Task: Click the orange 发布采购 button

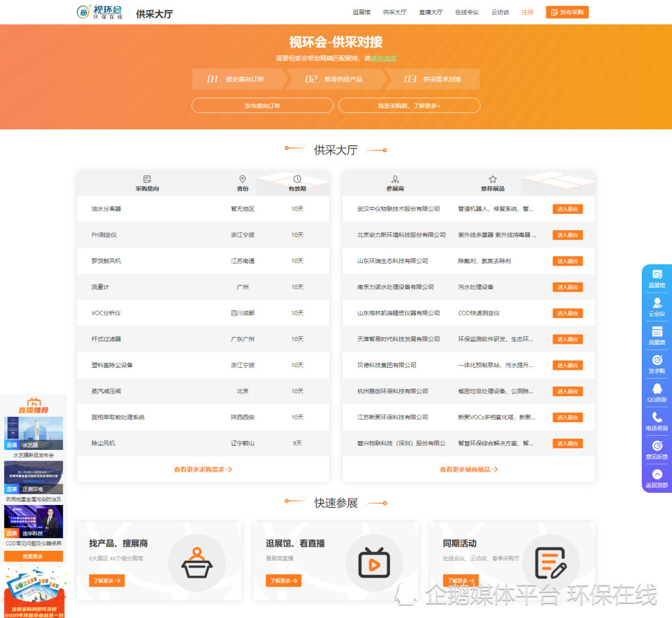Action: (567, 12)
